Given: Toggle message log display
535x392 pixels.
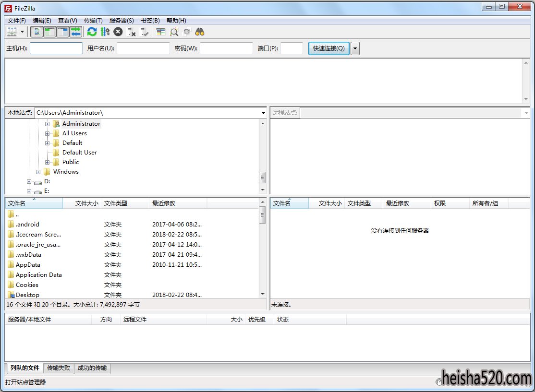Looking at the screenshot, I should point(37,32).
